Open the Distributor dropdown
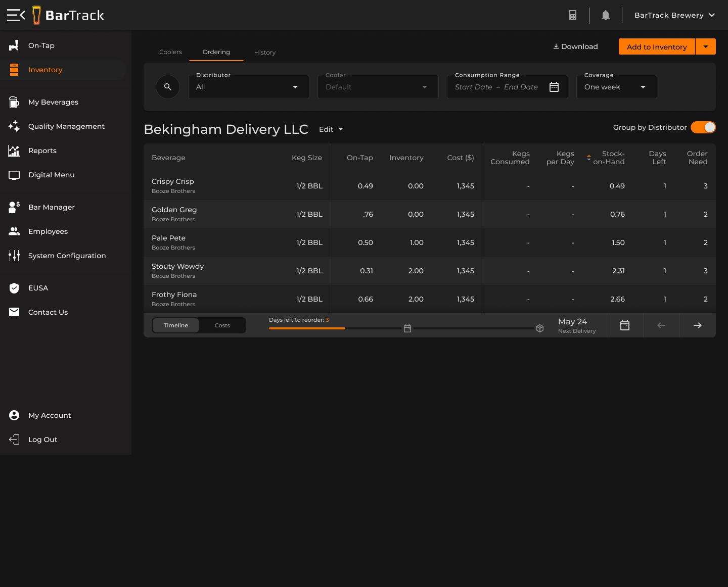This screenshot has height=587, width=728. (x=249, y=87)
